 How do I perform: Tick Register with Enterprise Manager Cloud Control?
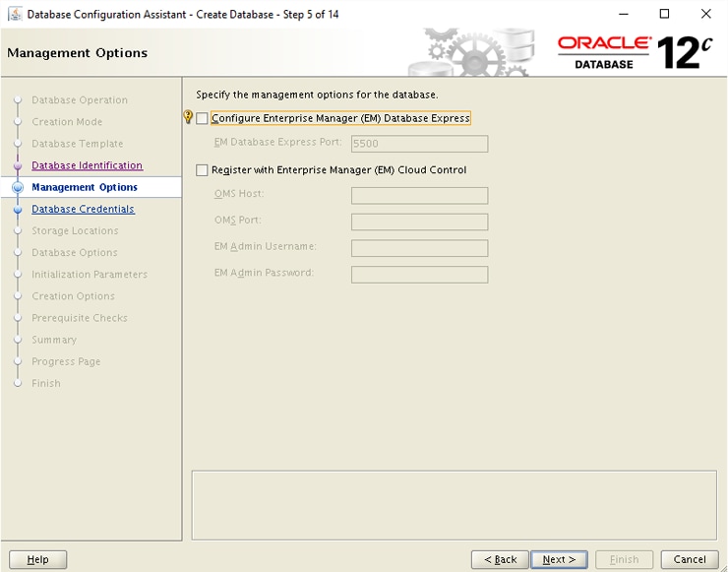pos(202,170)
